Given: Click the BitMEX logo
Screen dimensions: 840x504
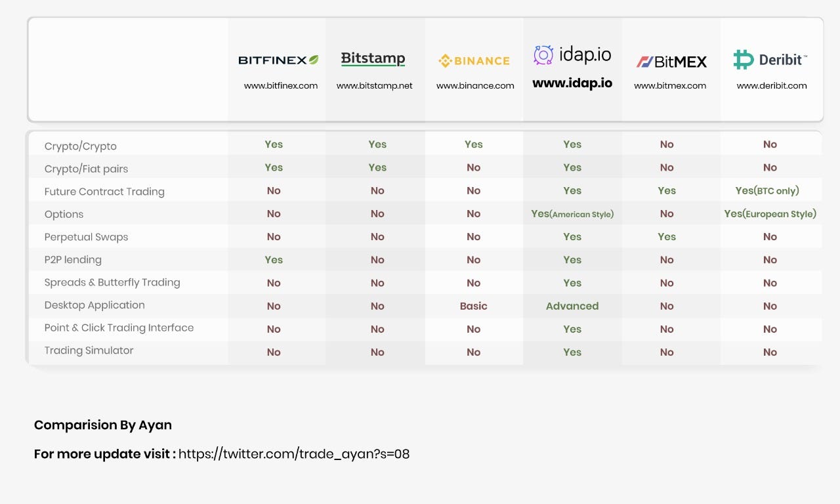Looking at the screenshot, I should pyautogui.click(x=671, y=62).
